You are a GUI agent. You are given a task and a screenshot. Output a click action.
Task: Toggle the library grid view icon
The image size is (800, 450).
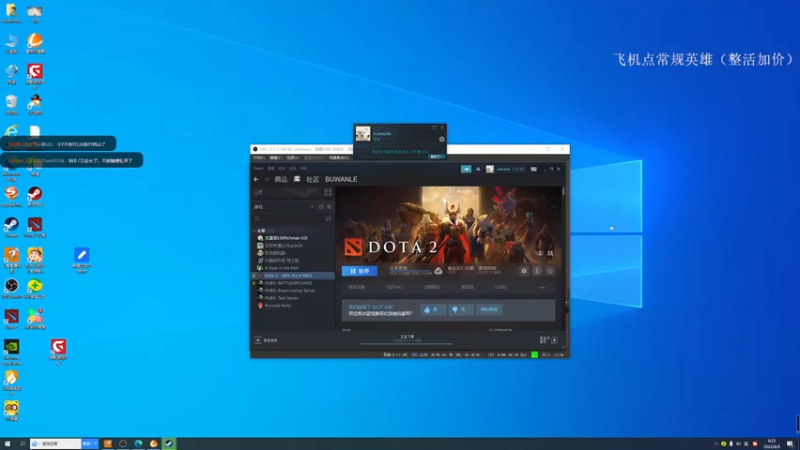pyautogui.click(x=328, y=192)
